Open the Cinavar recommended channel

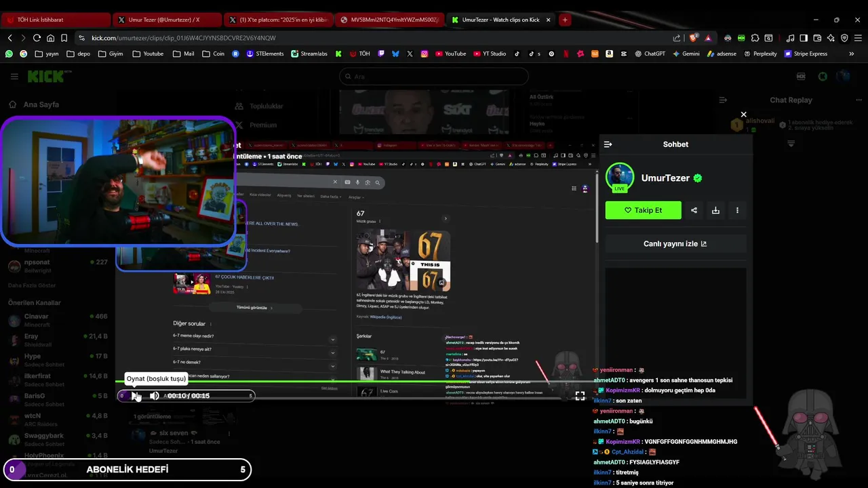[x=58, y=320]
